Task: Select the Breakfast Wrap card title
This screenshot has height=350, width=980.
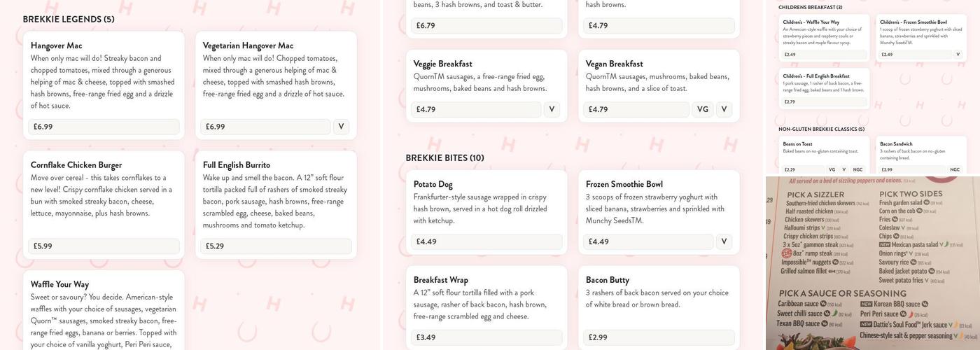Action: click(x=440, y=280)
